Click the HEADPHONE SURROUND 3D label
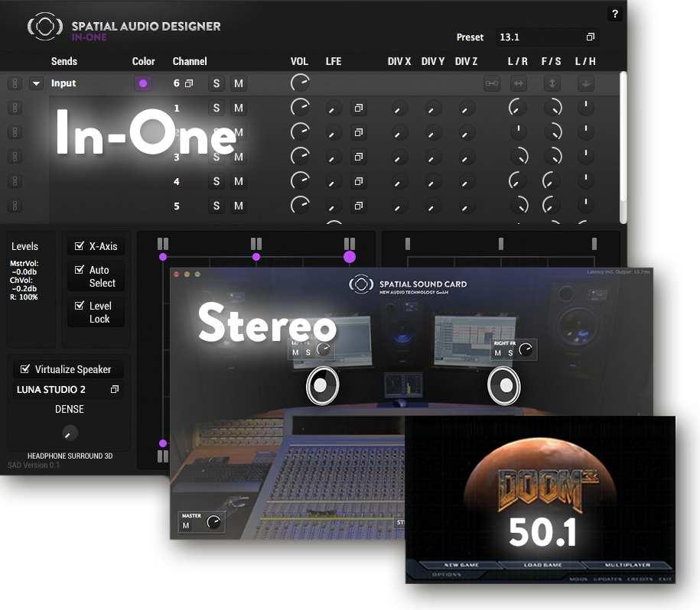The width and height of the screenshot is (700, 610). click(x=70, y=456)
